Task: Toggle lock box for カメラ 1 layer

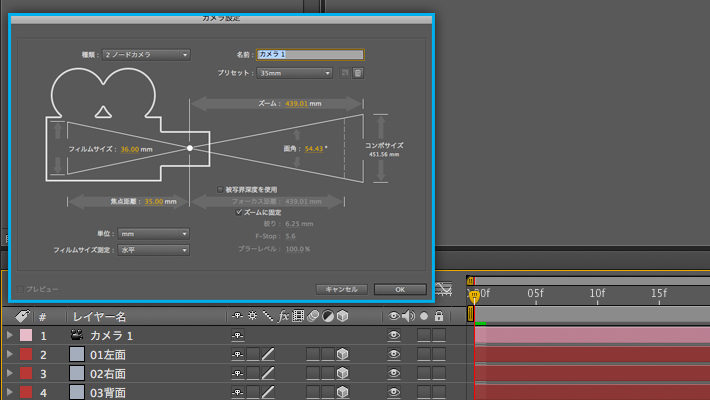Action: (439, 335)
